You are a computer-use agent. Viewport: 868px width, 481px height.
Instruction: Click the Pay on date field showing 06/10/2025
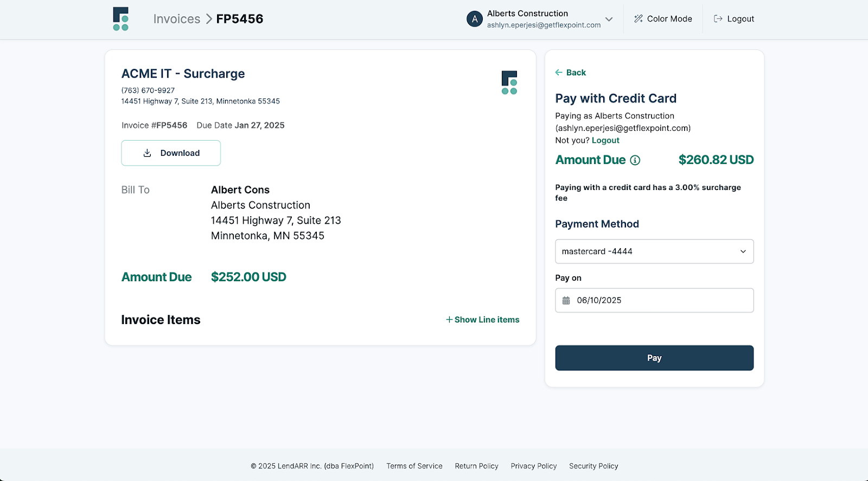pyautogui.click(x=654, y=300)
